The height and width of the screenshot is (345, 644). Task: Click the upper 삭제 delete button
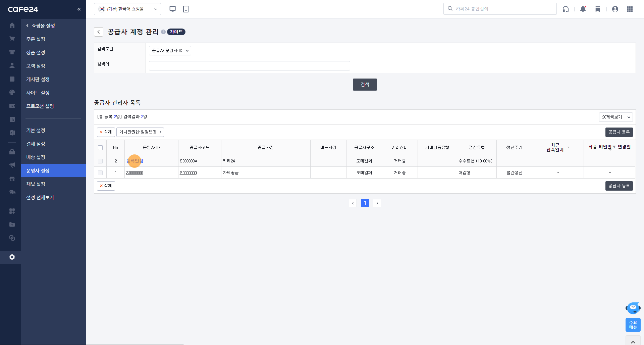click(x=106, y=132)
